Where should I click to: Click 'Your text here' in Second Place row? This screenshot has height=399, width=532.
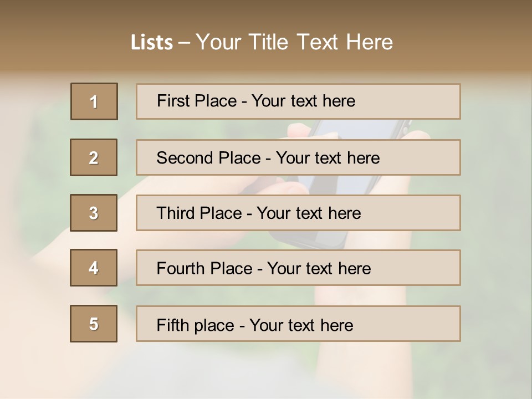point(328,158)
